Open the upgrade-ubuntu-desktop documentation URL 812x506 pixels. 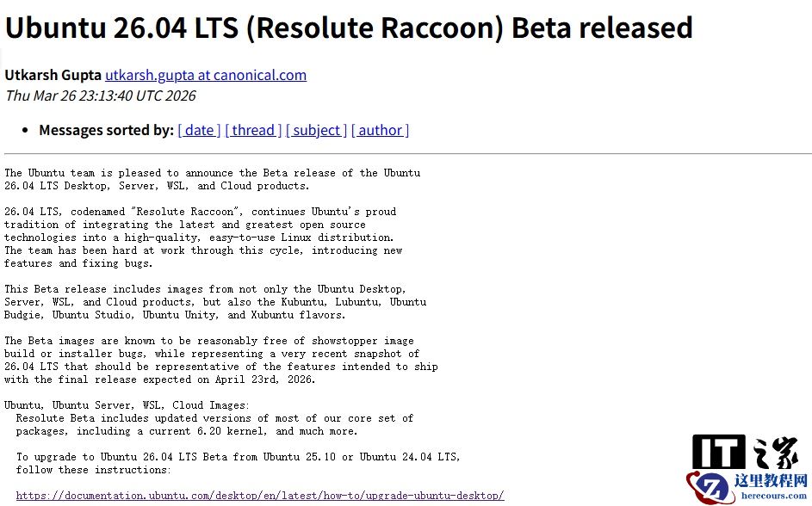click(259, 496)
